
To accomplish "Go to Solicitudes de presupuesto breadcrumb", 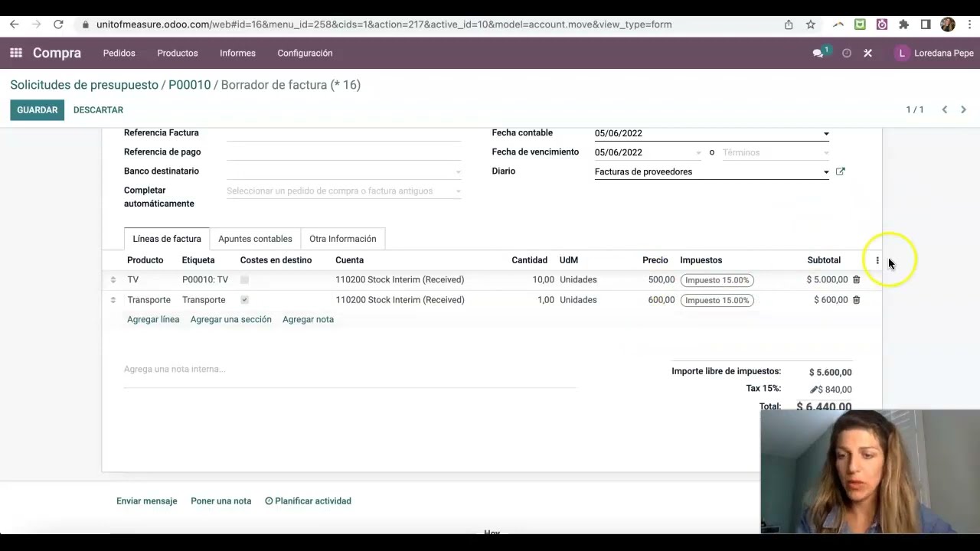I will 84,85.
